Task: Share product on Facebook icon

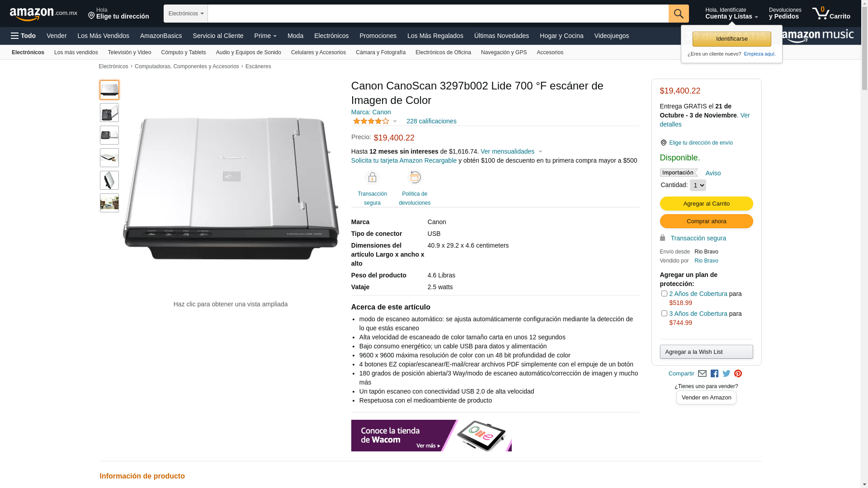Action: pyautogui.click(x=714, y=374)
